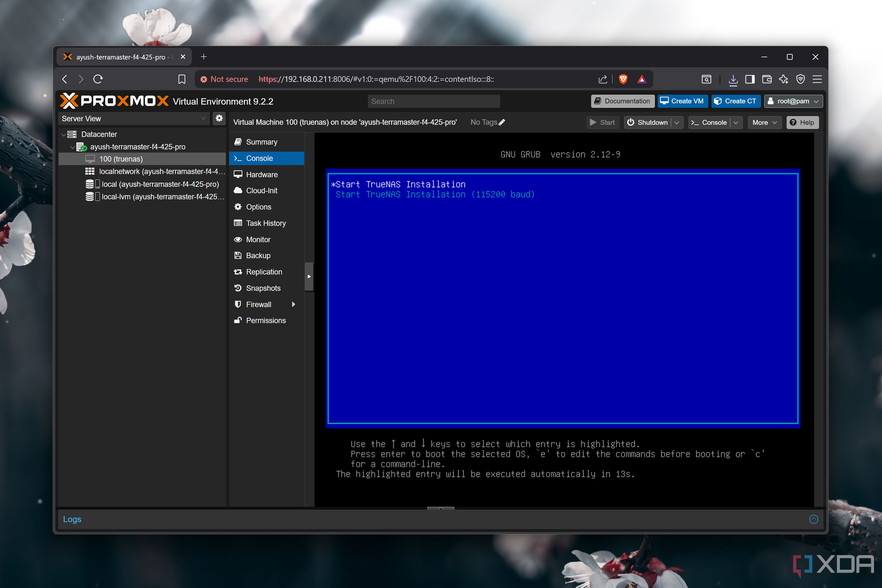Open the Snapshots menu item

pos(267,288)
